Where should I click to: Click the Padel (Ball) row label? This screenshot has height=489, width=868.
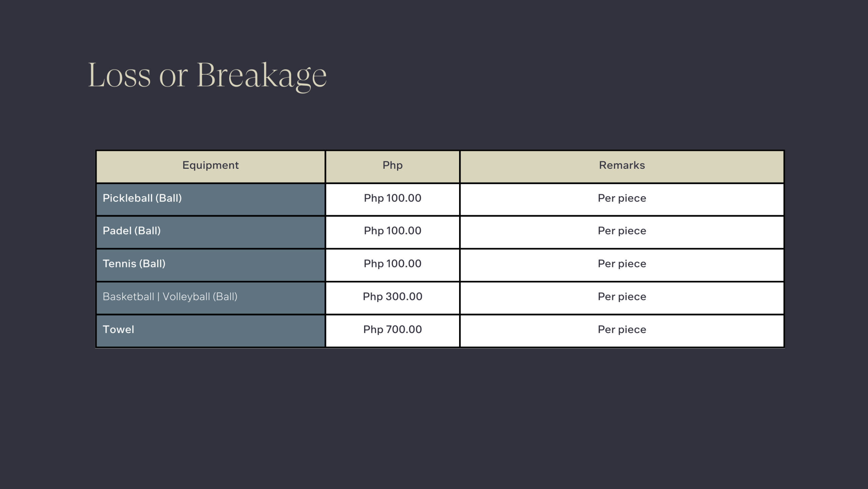pos(132,231)
